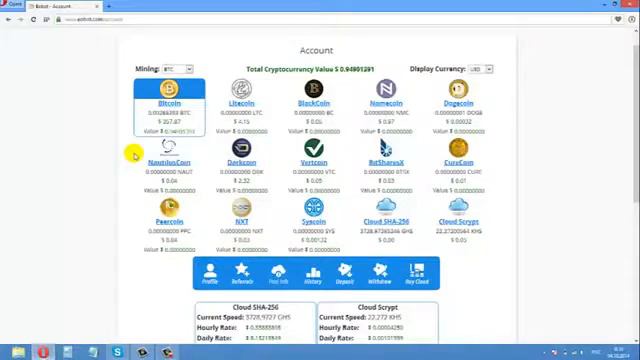Open Profile from the blue toolbar
Image resolution: width=640 pixels, height=360 pixels.
point(210,273)
